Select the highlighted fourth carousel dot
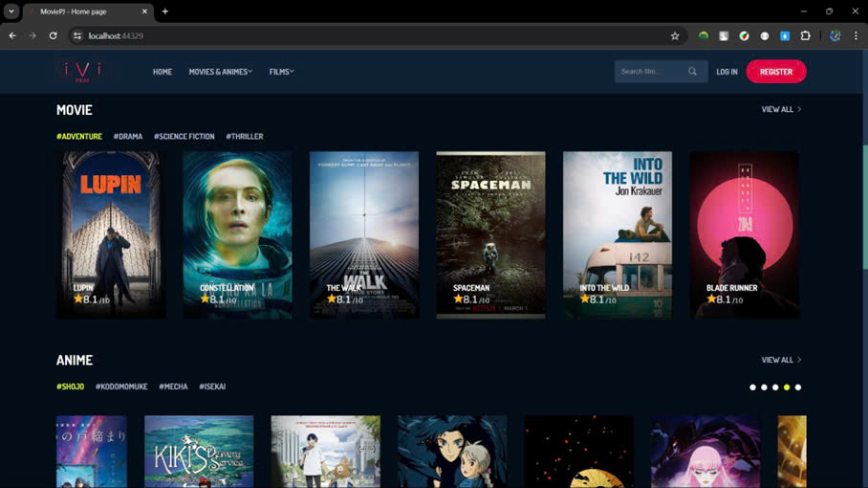This screenshot has height=488, width=868. [x=787, y=388]
